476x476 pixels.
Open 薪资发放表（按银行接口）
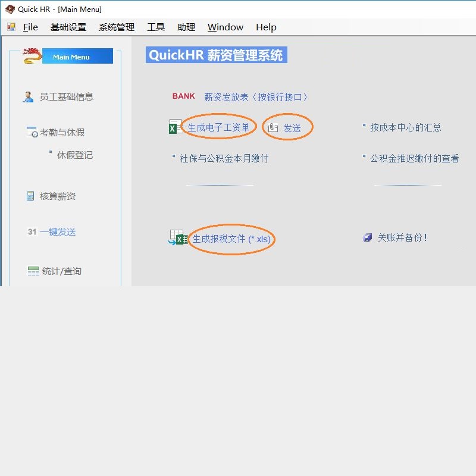pos(256,97)
